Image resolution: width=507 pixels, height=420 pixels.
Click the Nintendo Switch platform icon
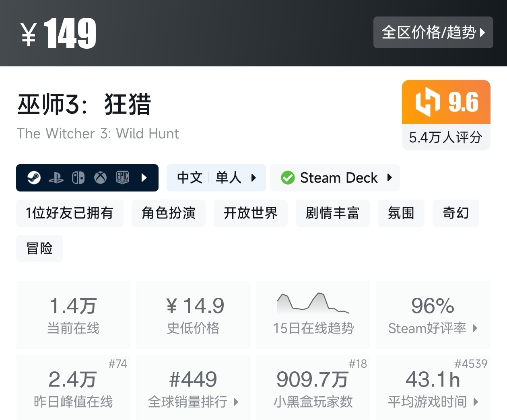[x=78, y=177]
